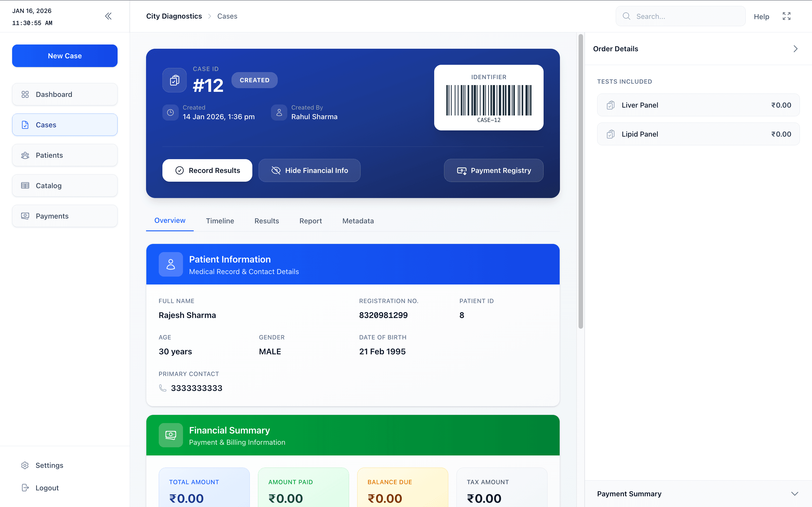This screenshot has width=812, height=507.
Task: Open the Payment Registry
Action: click(x=493, y=170)
